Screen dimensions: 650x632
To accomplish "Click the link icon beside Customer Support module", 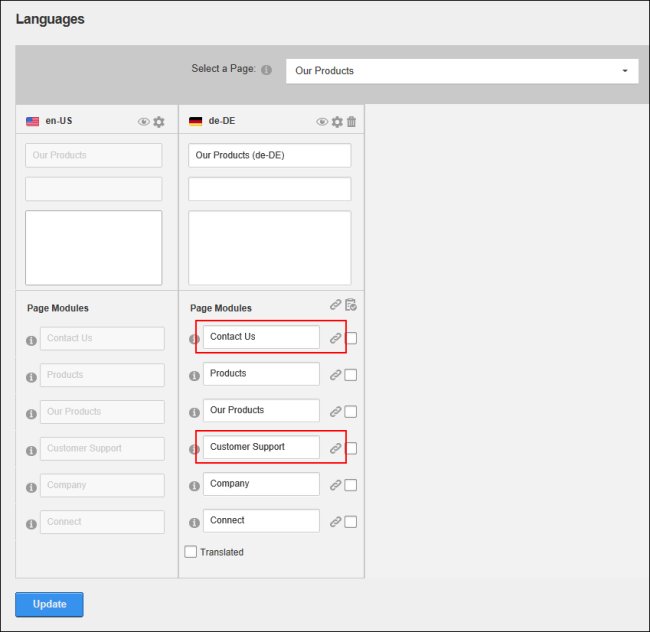I will 336,448.
